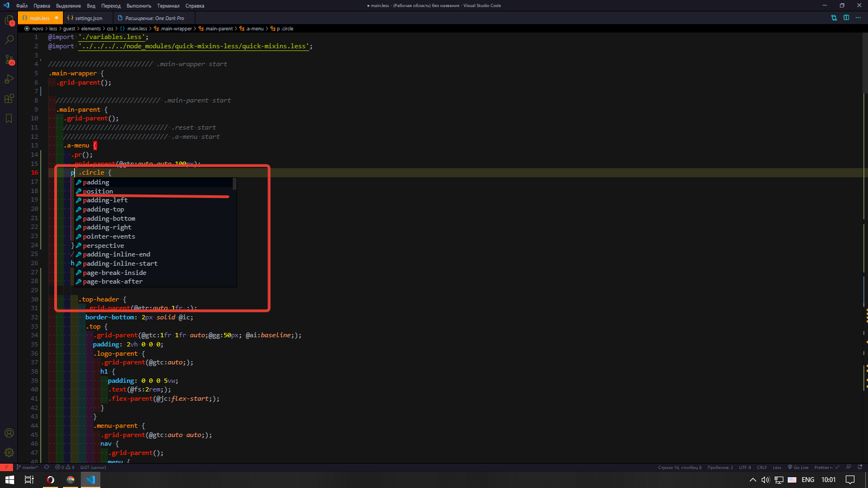Click the open changes compare icon
868x488 pixels.
click(x=834, y=18)
